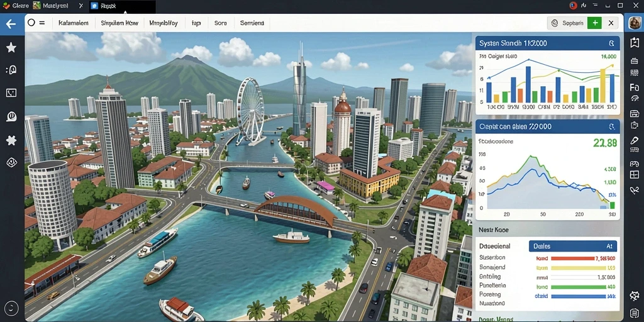Click the puzzle piece icon in left sidebar

[11, 140]
